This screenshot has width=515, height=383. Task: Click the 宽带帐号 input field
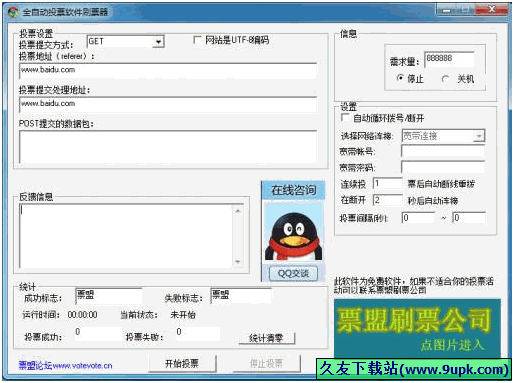(443, 151)
